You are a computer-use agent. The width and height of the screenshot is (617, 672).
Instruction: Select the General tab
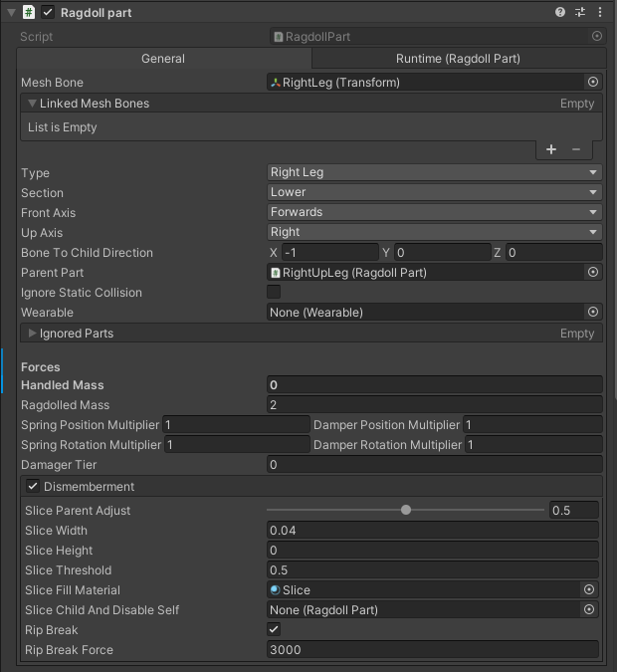click(x=163, y=59)
